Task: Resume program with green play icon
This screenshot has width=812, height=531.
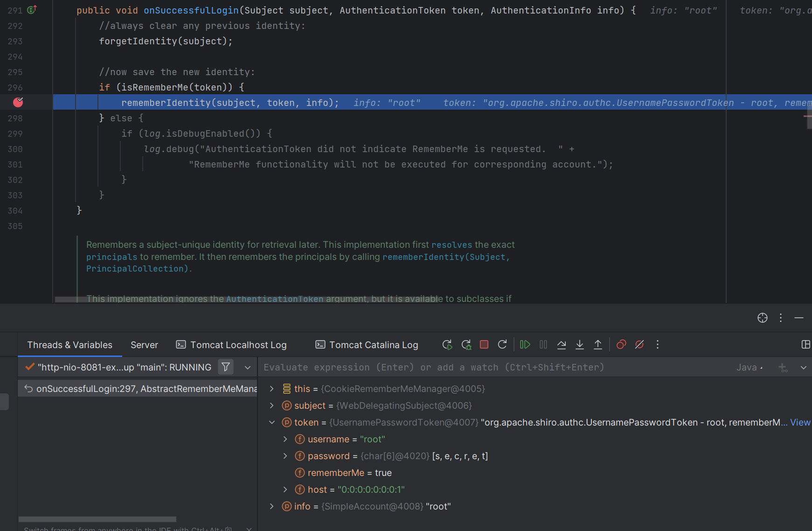Action: (525, 345)
